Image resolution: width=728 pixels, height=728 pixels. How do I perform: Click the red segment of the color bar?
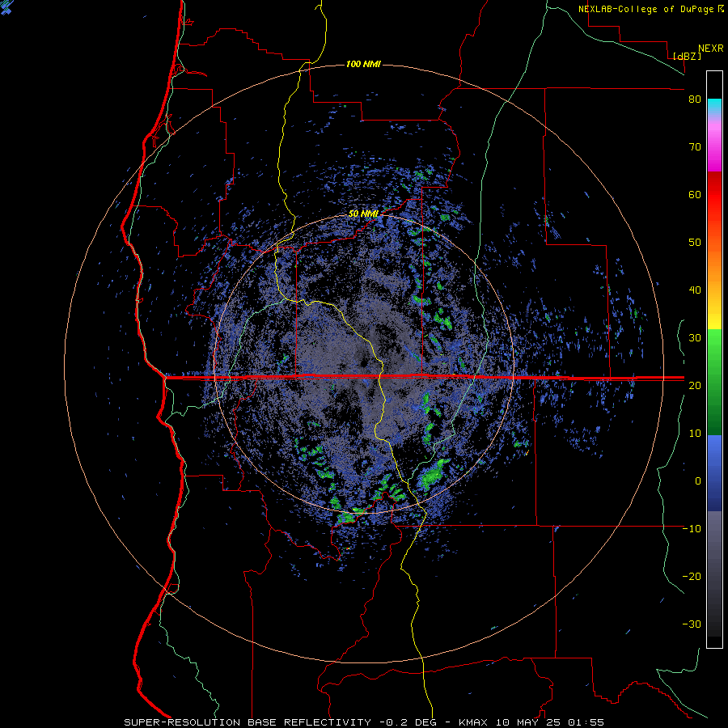[714, 195]
